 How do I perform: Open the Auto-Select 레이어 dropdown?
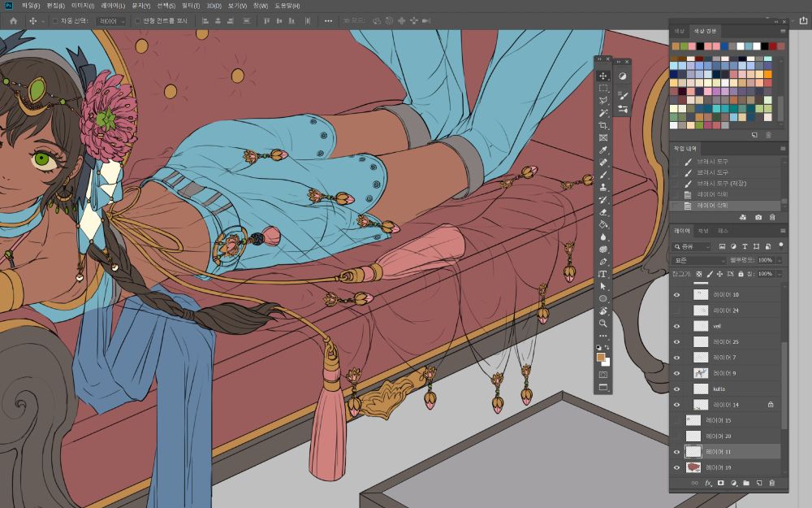click(110, 21)
